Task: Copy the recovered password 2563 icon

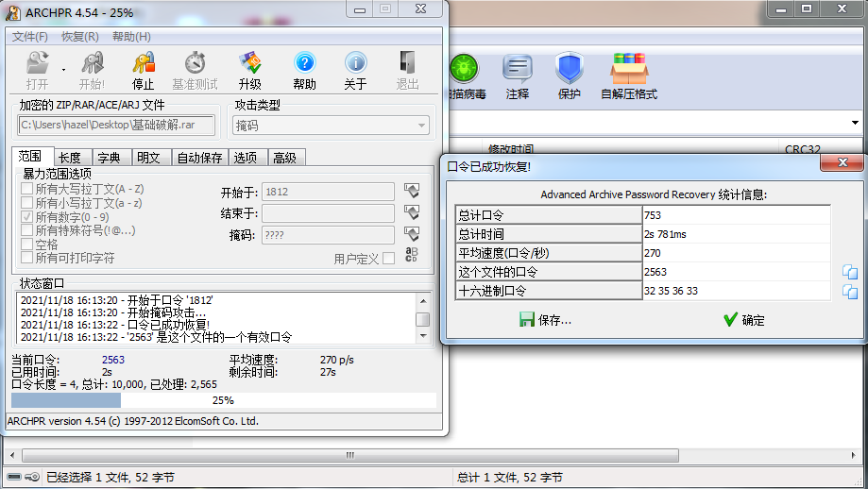Action: pos(850,272)
